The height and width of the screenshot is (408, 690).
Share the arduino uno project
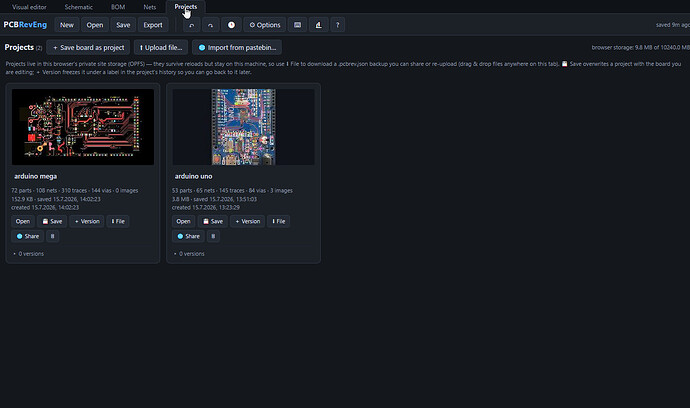point(188,236)
